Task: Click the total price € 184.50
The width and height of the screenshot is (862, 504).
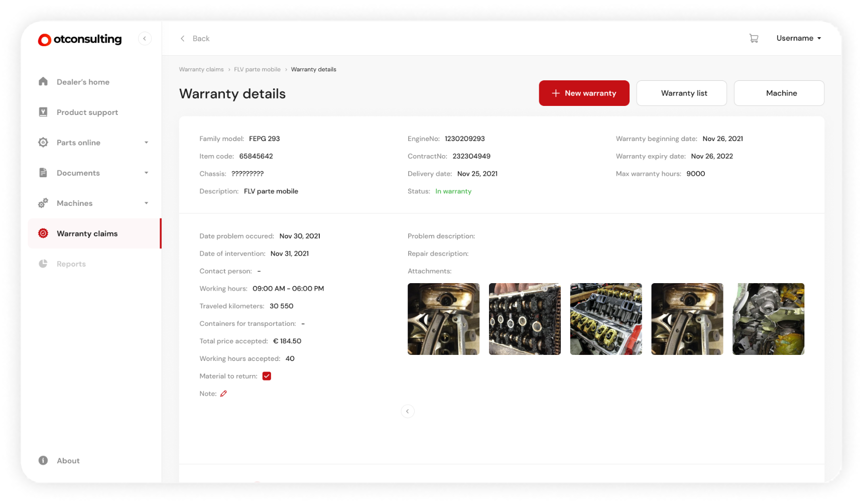Action: (x=287, y=341)
